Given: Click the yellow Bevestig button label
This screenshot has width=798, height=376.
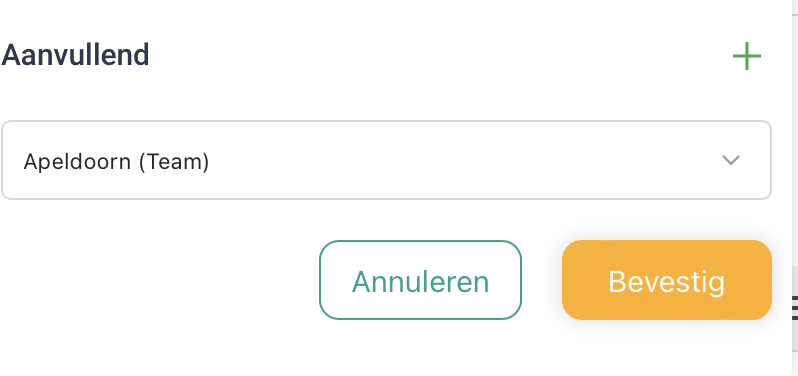Looking at the screenshot, I should click(667, 281).
